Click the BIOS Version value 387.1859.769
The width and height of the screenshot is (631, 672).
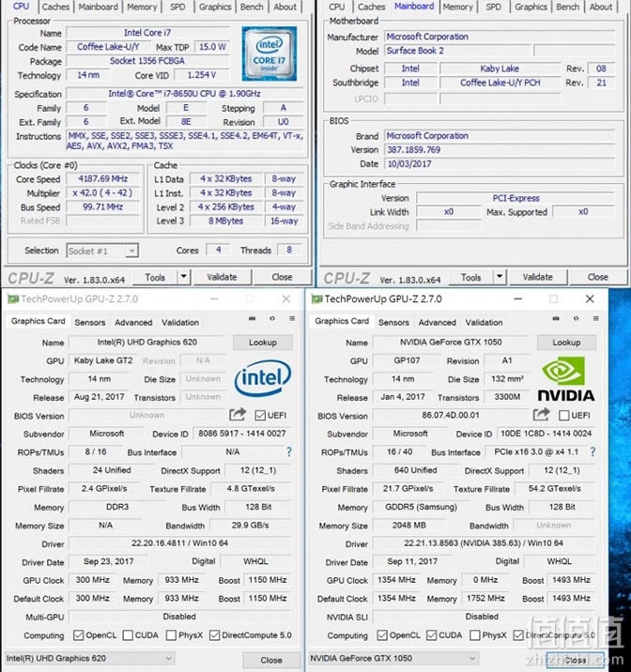[499, 149]
